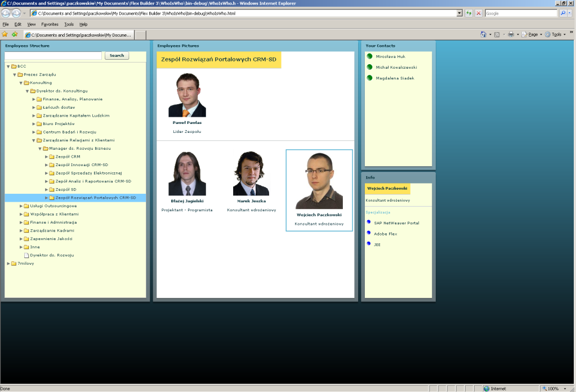Click the folder icon for Zespół CRM
Screen dimensions: 576x392
tap(52, 157)
